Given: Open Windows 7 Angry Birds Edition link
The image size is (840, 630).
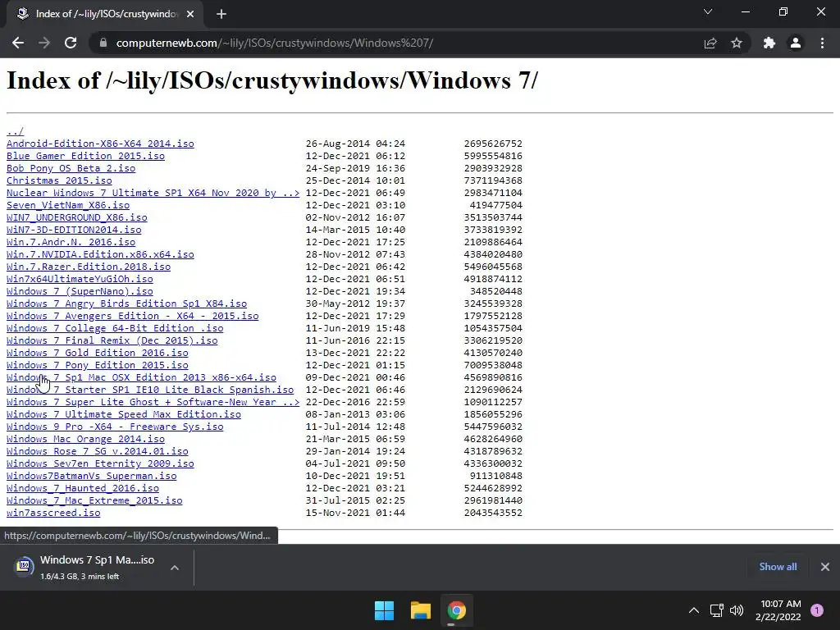Looking at the screenshot, I should [x=126, y=304].
